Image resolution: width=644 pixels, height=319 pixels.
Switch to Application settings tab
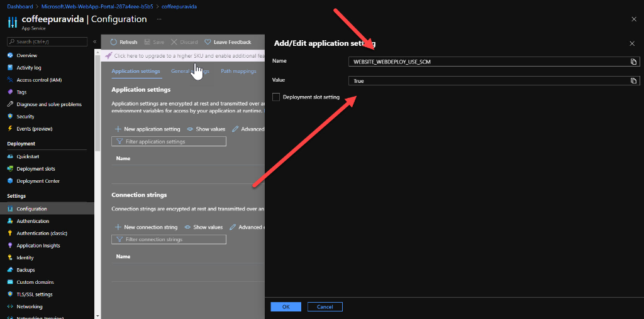pyautogui.click(x=136, y=71)
